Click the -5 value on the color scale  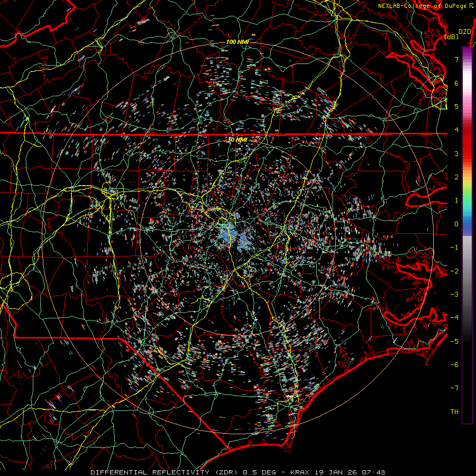tap(454, 341)
